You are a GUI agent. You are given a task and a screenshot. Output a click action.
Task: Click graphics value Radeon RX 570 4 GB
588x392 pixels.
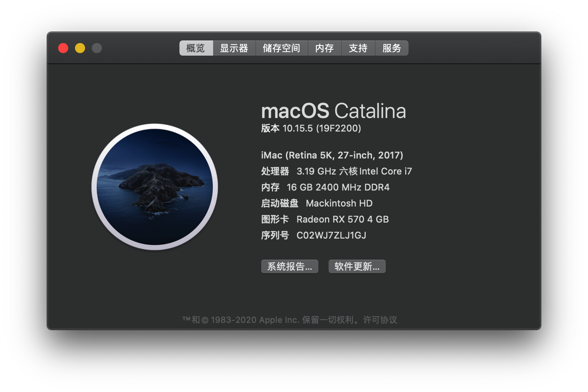click(343, 219)
